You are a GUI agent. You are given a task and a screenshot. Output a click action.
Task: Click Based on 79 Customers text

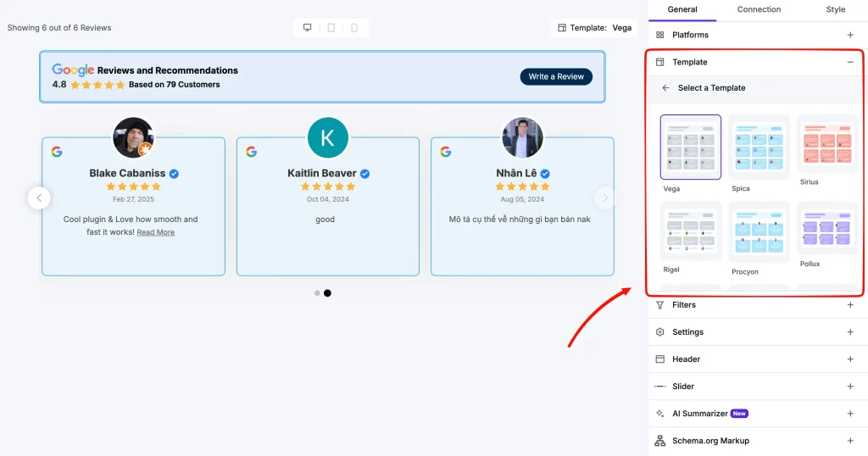coord(175,85)
